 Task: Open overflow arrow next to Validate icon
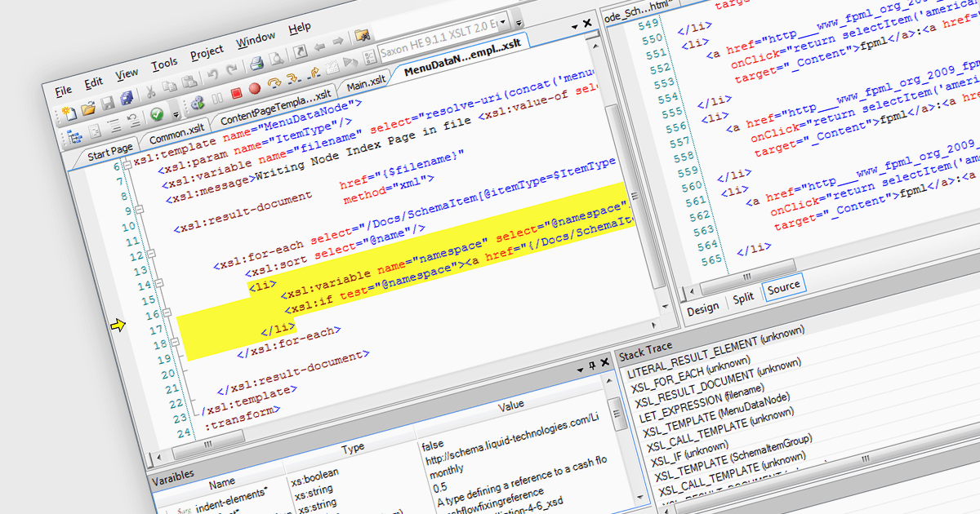click(176, 115)
